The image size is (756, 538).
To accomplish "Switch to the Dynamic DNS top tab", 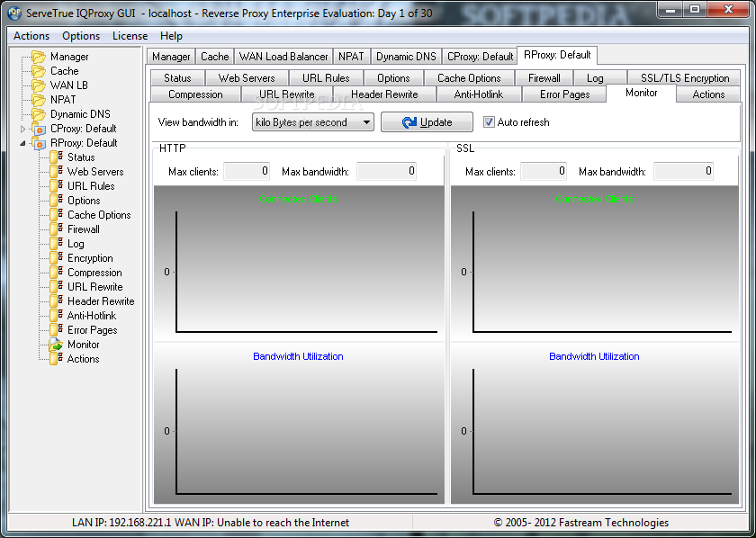I will pyautogui.click(x=406, y=57).
